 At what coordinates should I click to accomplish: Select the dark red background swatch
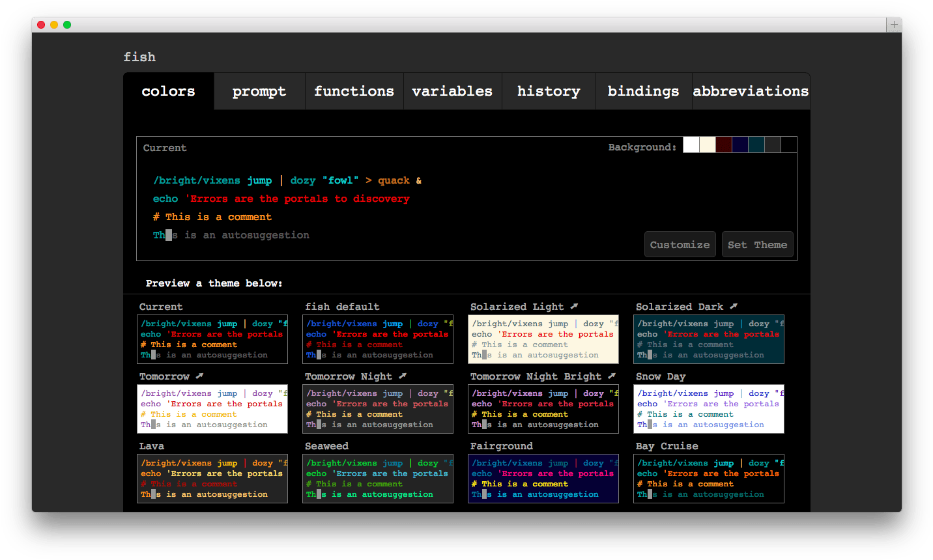click(723, 145)
